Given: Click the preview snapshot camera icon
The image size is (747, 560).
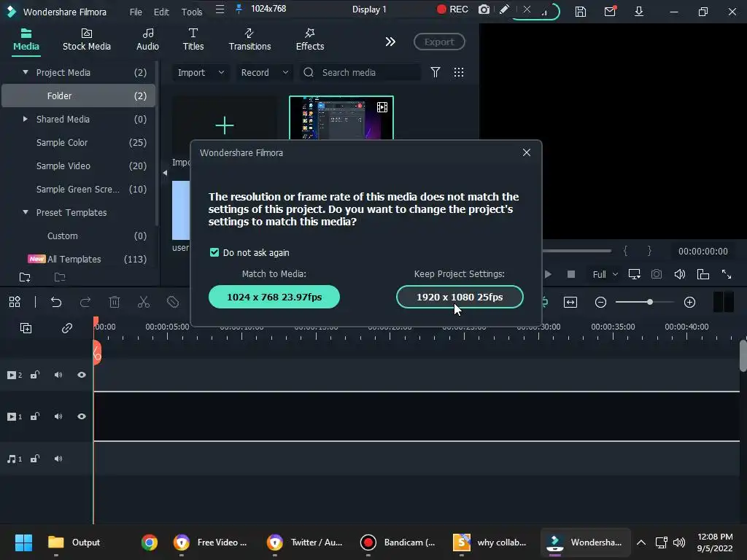Looking at the screenshot, I should [x=657, y=274].
